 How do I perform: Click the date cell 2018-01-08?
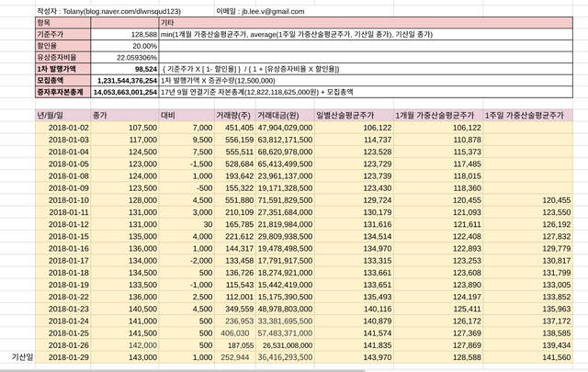pyautogui.click(x=63, y=175)
